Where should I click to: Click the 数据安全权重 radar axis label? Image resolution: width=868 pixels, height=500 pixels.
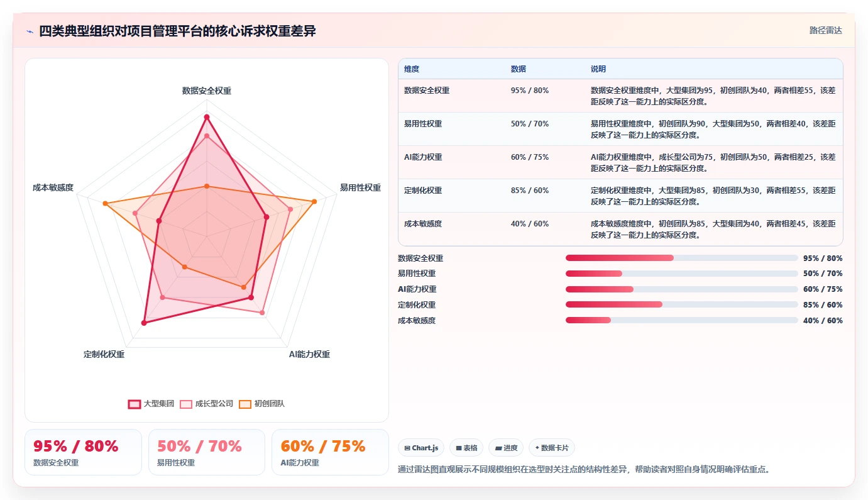click(207, 91)
